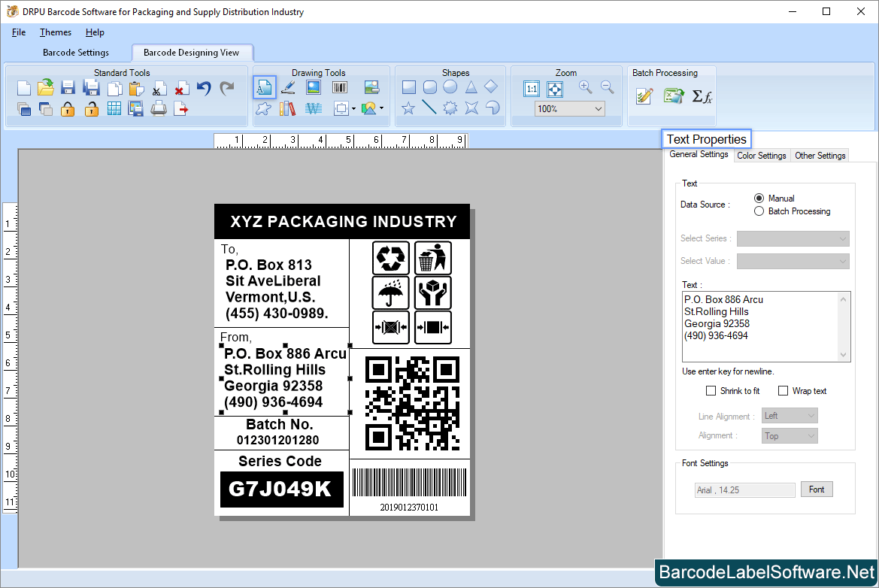
Task: Draw an ellipse shape
Action: (x=450, y=87)
